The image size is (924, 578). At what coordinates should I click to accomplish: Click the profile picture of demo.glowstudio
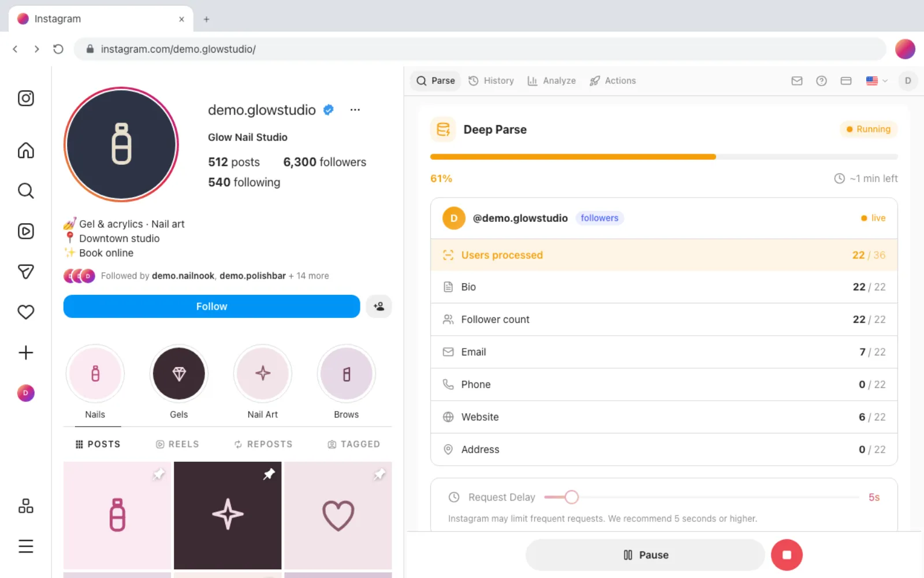point(121,144)
